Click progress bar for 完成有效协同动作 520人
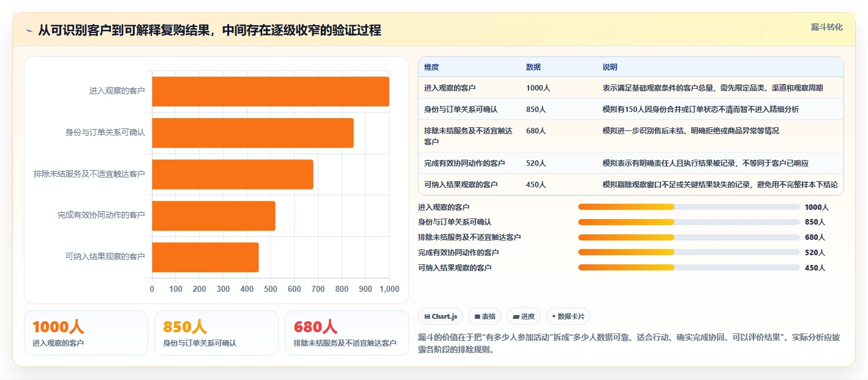Screen dimensions: 868x380 [x=689, y=252]
